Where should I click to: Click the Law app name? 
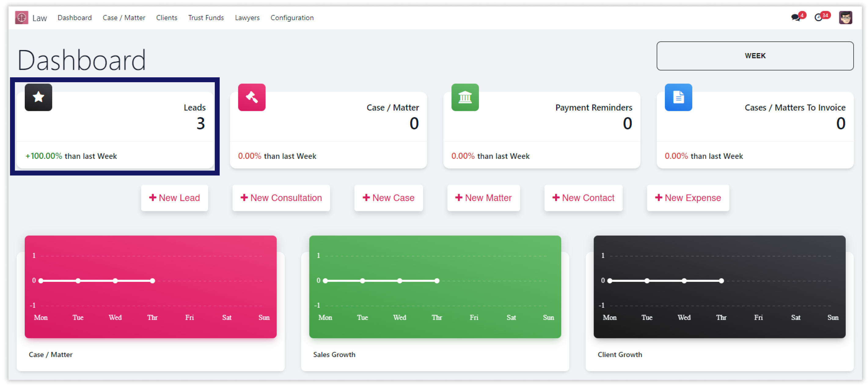pyautogui.click(x=39, y=18)
